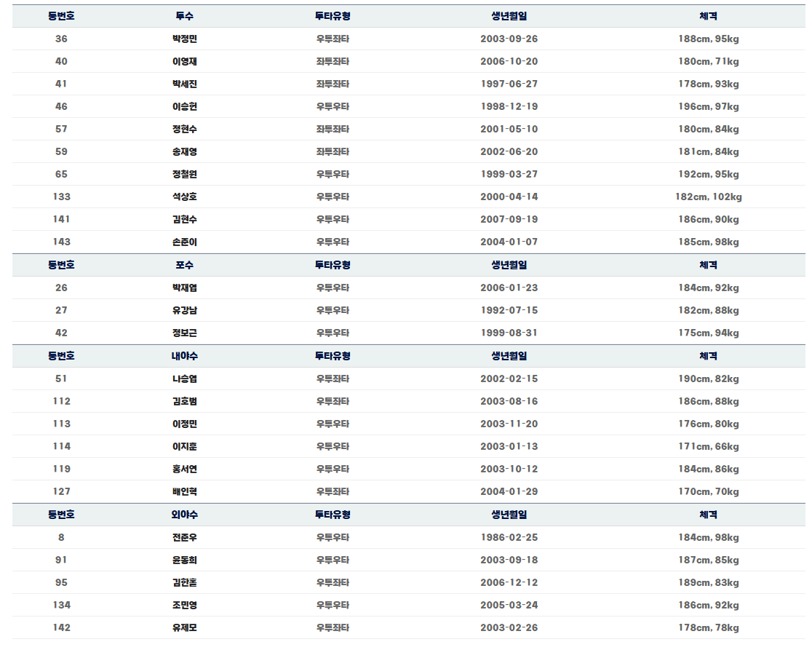The image size is (812, 650).
Task: Click pitcher 송재영's name
Action: coord(184,151)
